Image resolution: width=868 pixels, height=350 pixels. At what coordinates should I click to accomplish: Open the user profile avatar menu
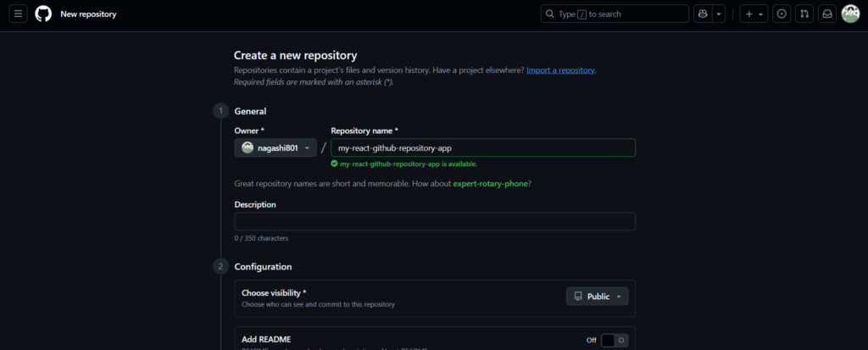[850, 14]
